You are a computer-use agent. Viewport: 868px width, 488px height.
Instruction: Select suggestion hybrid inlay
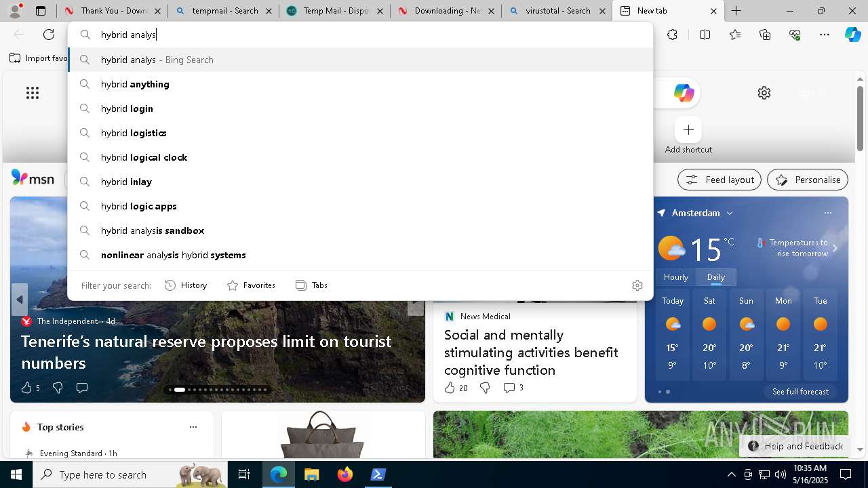(361, 182)
